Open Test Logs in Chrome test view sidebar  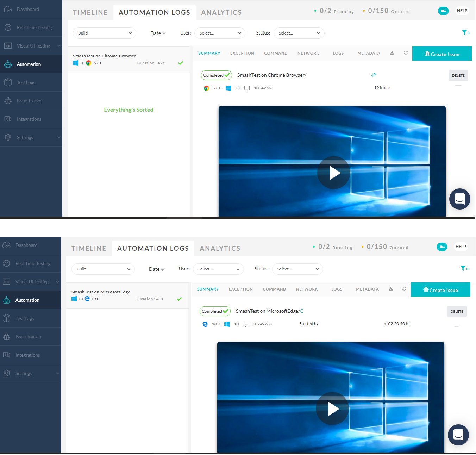(31, 82)
